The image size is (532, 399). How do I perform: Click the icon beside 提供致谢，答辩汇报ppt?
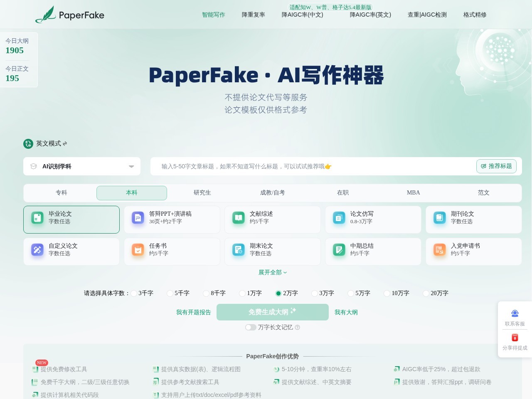click(397, 382)
